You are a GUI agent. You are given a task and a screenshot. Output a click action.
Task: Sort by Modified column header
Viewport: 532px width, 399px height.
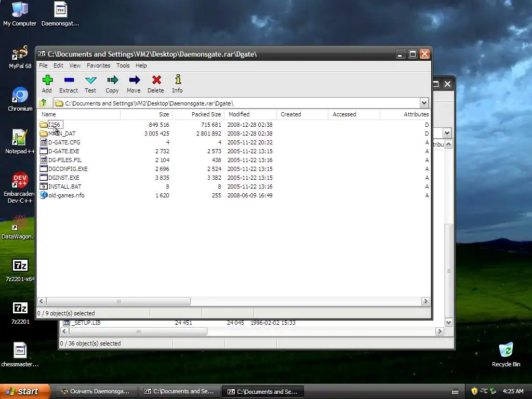250,114
